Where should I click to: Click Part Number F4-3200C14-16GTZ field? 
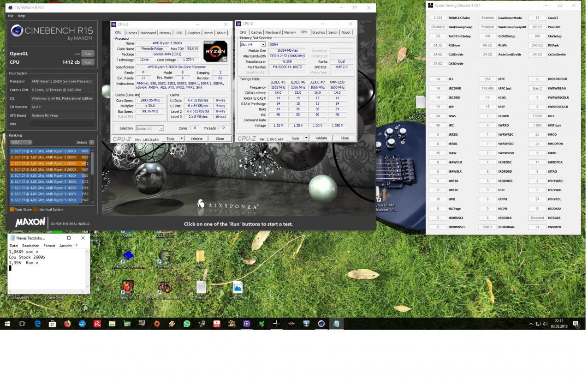pyautogui.click(x=287, y=67)
